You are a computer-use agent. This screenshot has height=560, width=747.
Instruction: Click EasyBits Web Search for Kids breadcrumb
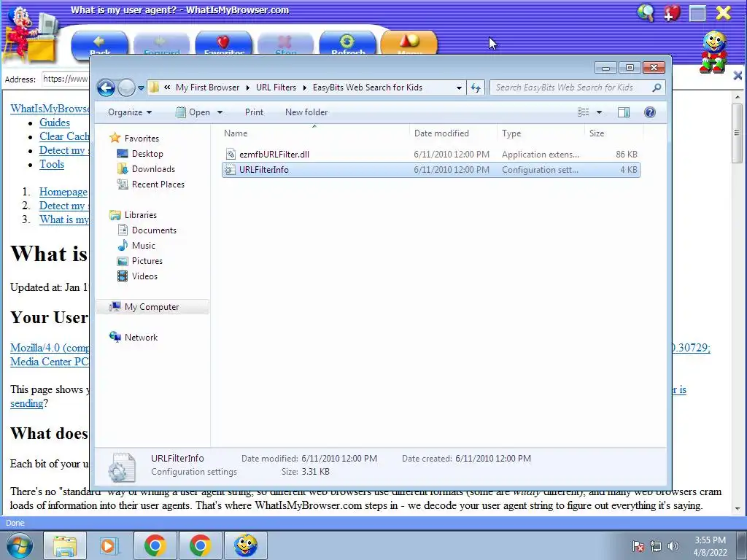pyautogui.click(x=368, y=87)
